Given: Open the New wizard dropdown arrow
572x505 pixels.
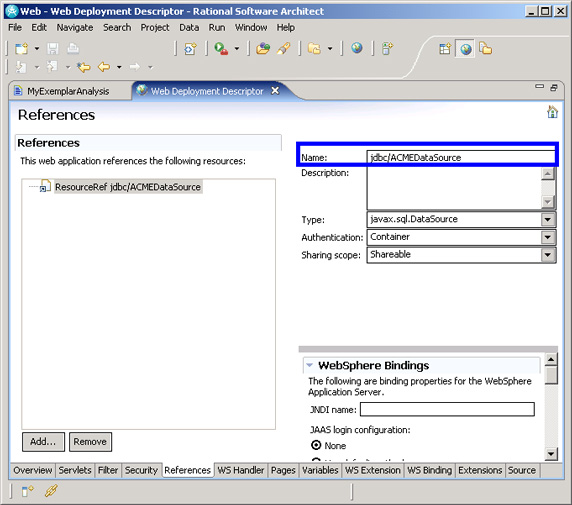Looking at the screenshot, I should point(37,49).
